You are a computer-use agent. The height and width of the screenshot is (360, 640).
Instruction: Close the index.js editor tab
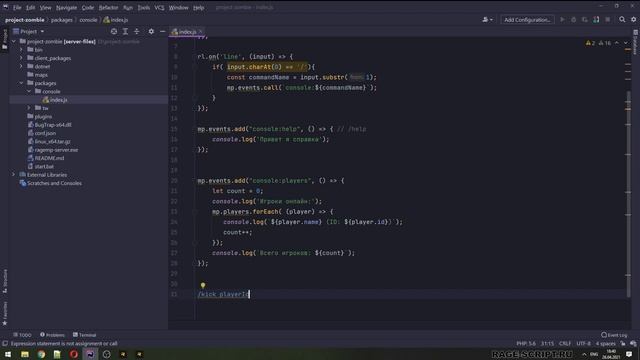click(201, 31)
